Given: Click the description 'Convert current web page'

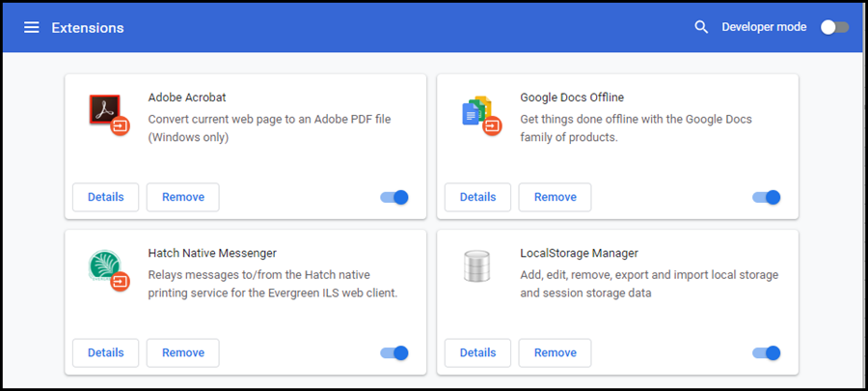Looking at the screenshot, I should [x=270, y=128].
